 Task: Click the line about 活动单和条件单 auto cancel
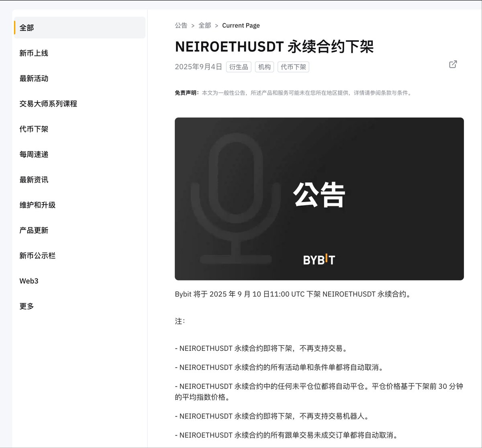click(279, 367)
